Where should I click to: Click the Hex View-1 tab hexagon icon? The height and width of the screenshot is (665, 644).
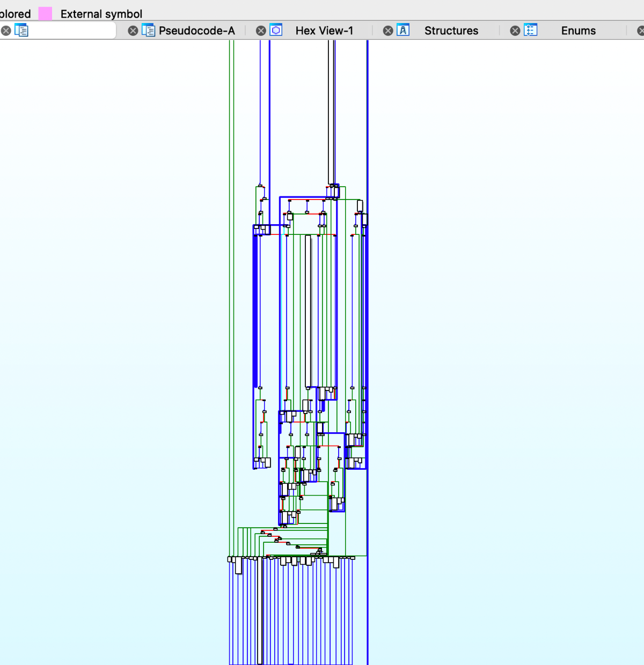pyautogui.click(x=276, y=31)
